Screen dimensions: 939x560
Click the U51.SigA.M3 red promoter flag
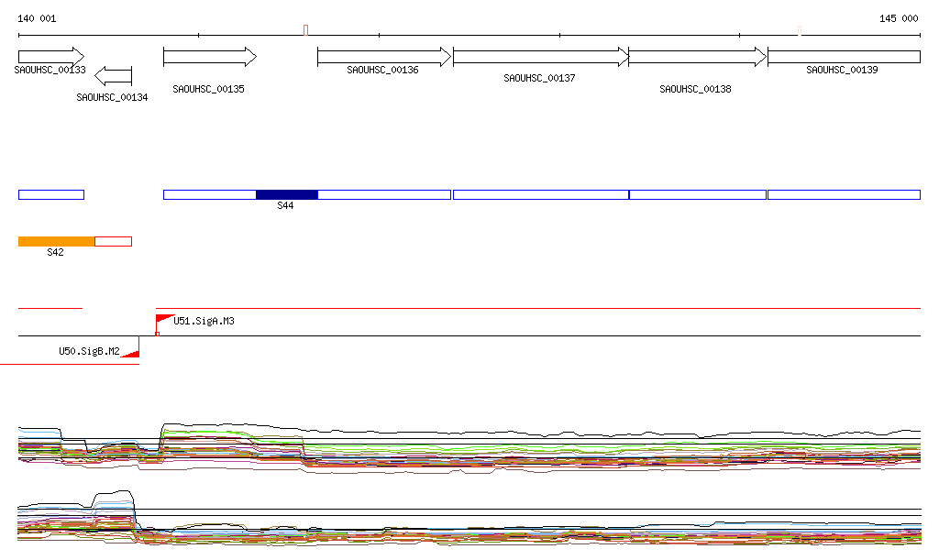(x=163, y=320)
